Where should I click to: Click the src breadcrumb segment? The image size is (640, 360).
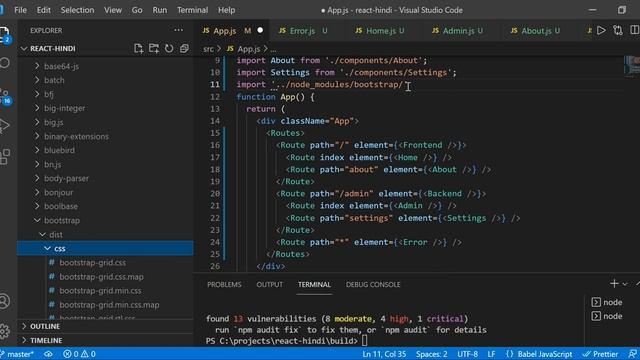208,49
